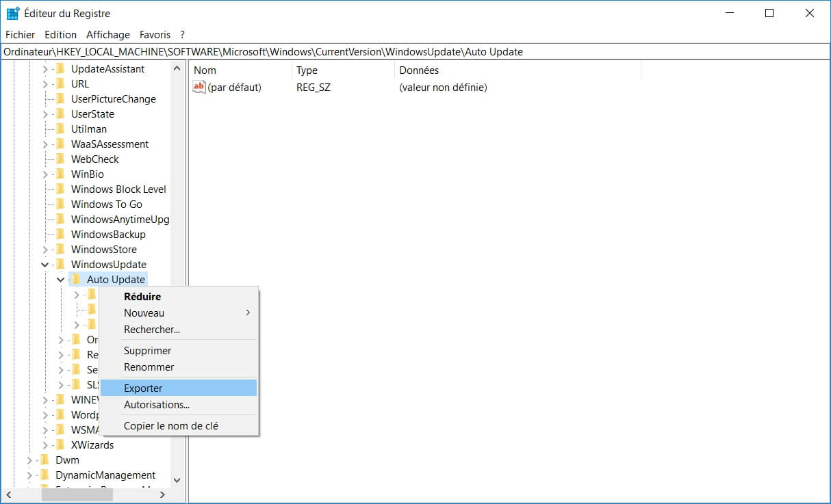
Task: Collapse the Auto Update key
Action: 61,279
